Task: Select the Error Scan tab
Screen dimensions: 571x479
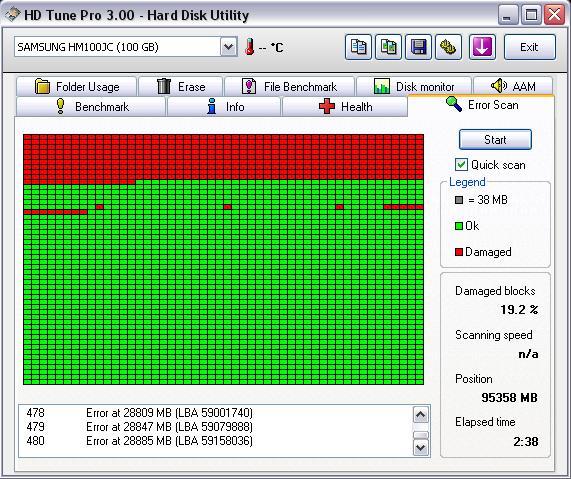Action: 481,105
